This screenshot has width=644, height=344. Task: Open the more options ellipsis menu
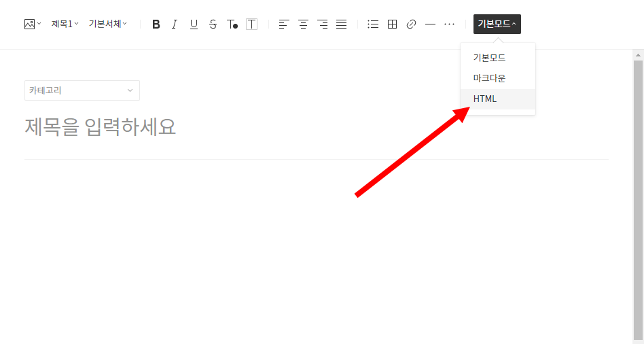(449, 24)
